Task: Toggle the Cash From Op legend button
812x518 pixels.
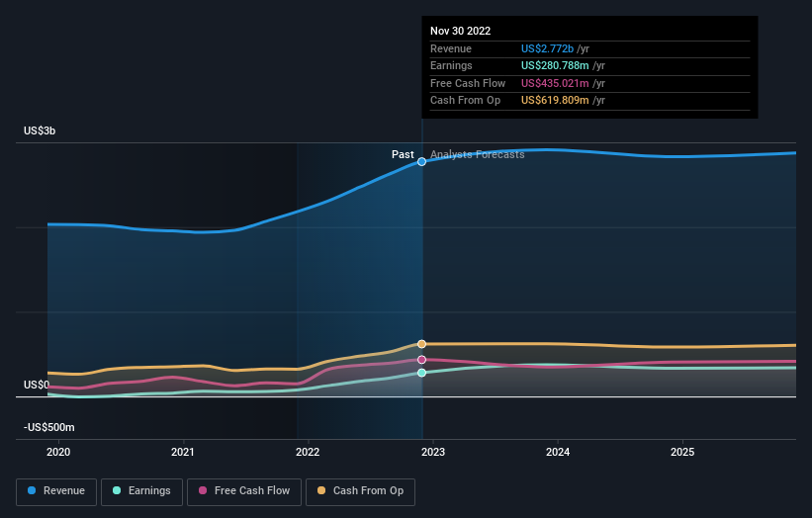Action: 360,491
